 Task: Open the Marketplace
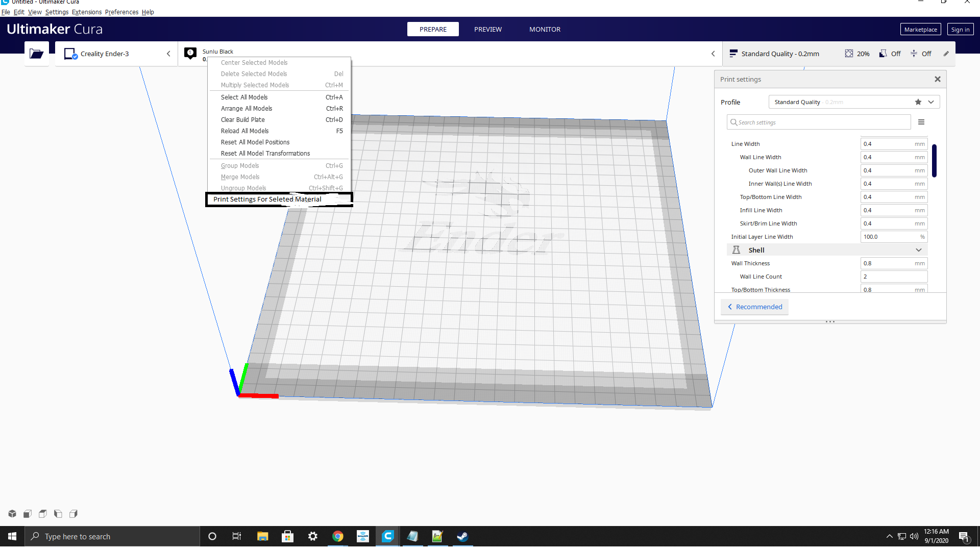[920, 29]
